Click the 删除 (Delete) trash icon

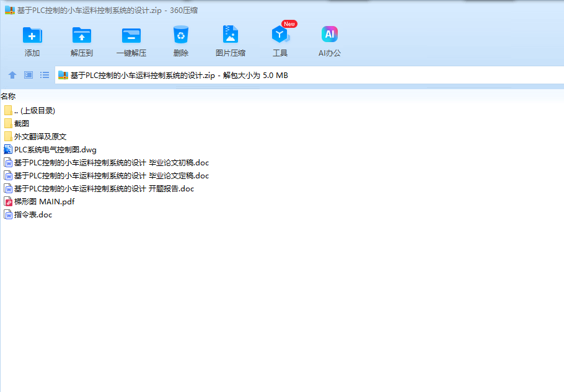(181, 35)
